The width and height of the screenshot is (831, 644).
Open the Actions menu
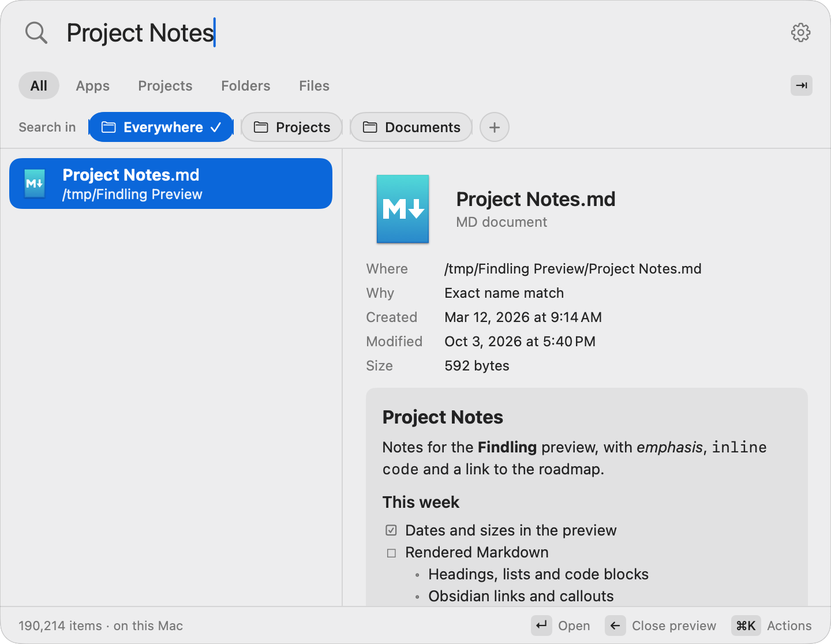coord(789,626)
